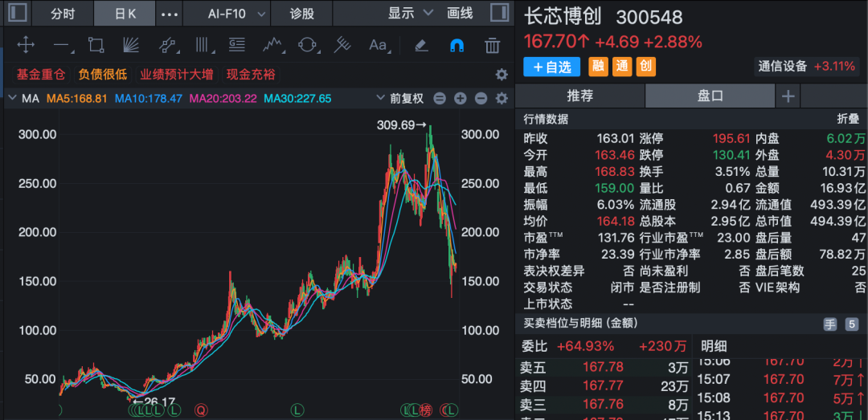Collapse market data with 折叠 link
The width and height of the screenshot is (868, 420).
[848, 118]
